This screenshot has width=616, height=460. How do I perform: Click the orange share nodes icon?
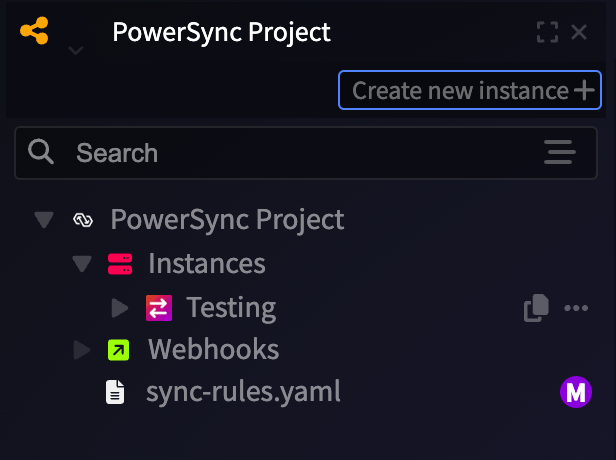coord(35,31)
